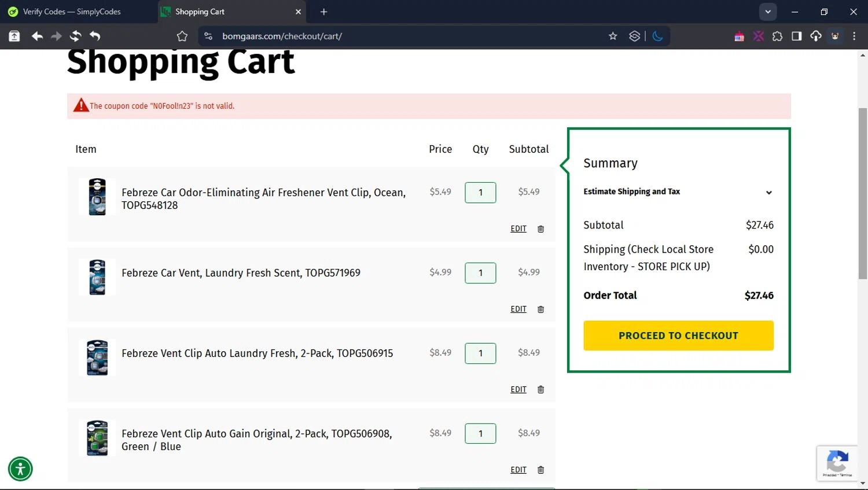Open the favorites star beside address bar

[x=182, y=36]
